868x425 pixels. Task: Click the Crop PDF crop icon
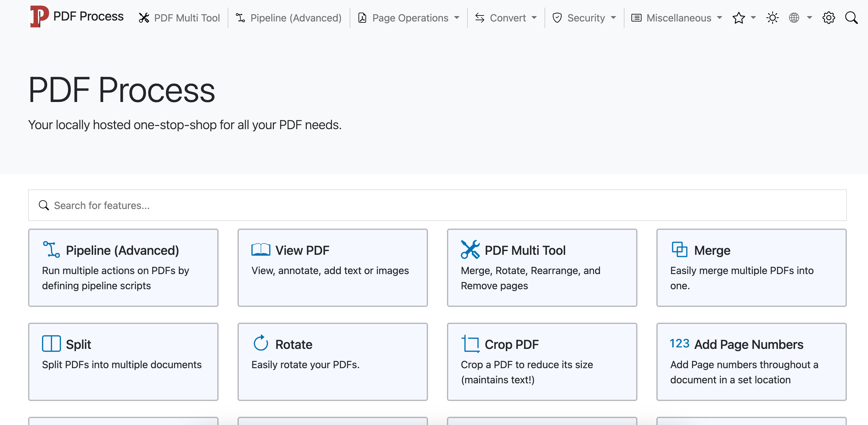[470, 344]
